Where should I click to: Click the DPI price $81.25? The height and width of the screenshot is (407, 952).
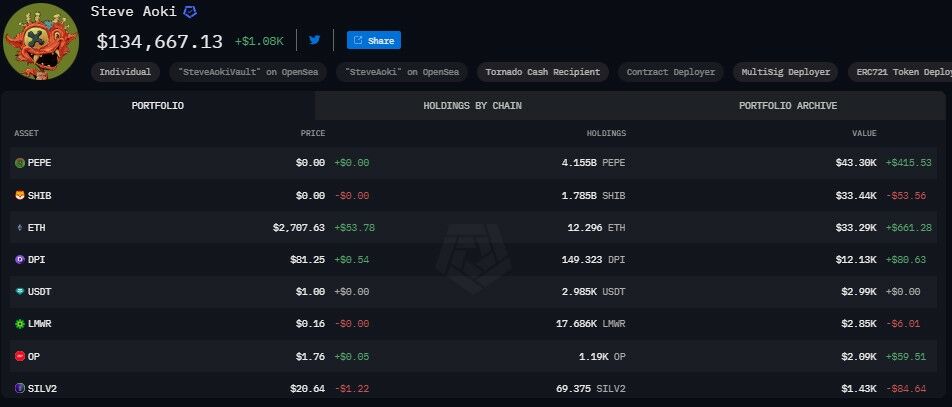point(307,259)
